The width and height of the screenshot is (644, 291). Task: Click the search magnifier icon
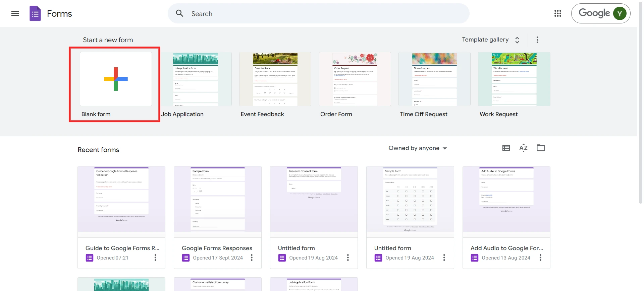tap(180, 13)
